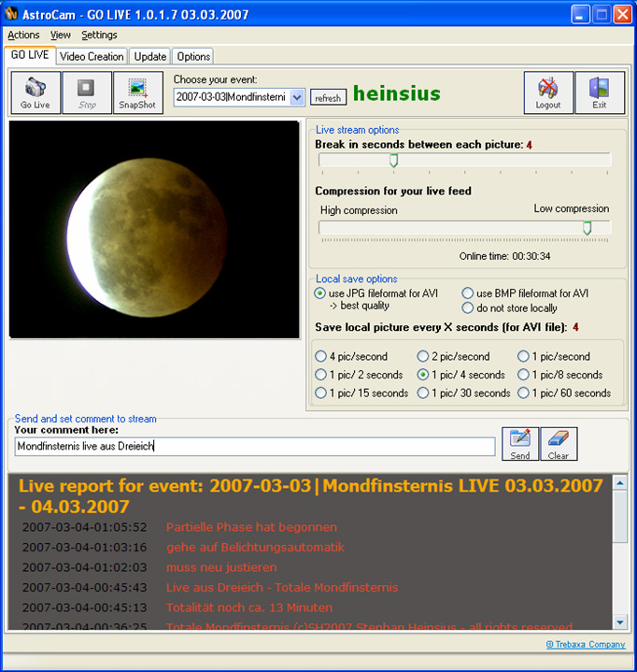The width and height of the screenshot is (637, 672).
Task: Click the AstroCam title bar icon
Action: coord(10,14)
